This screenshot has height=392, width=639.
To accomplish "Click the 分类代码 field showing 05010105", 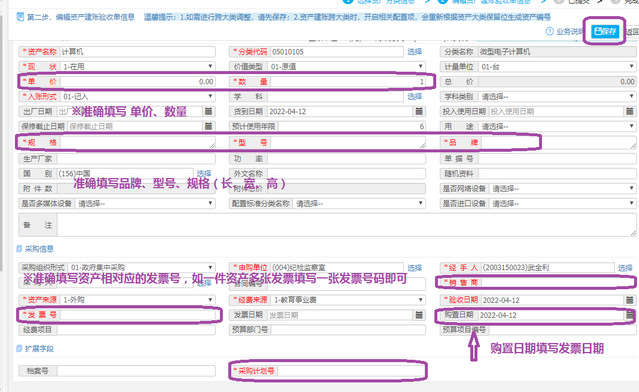I will coord(337,52).
